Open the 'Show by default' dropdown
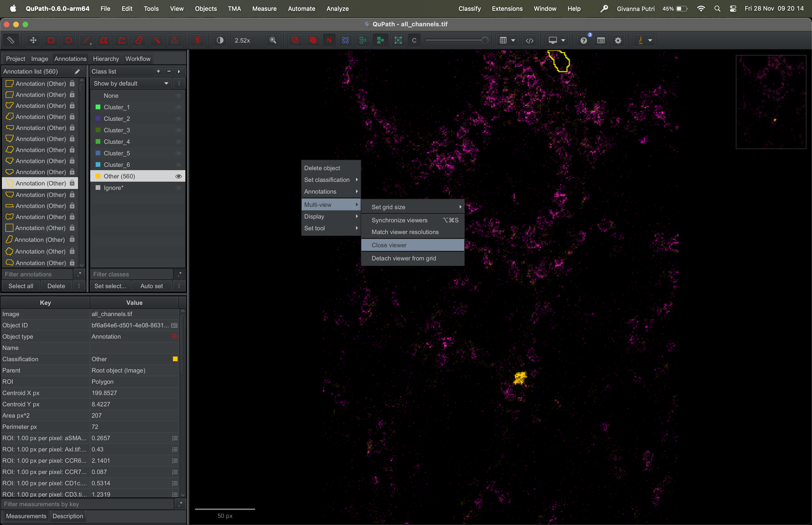Image resolution: width=812 pixels, height=525 pixels. [131, 83]
